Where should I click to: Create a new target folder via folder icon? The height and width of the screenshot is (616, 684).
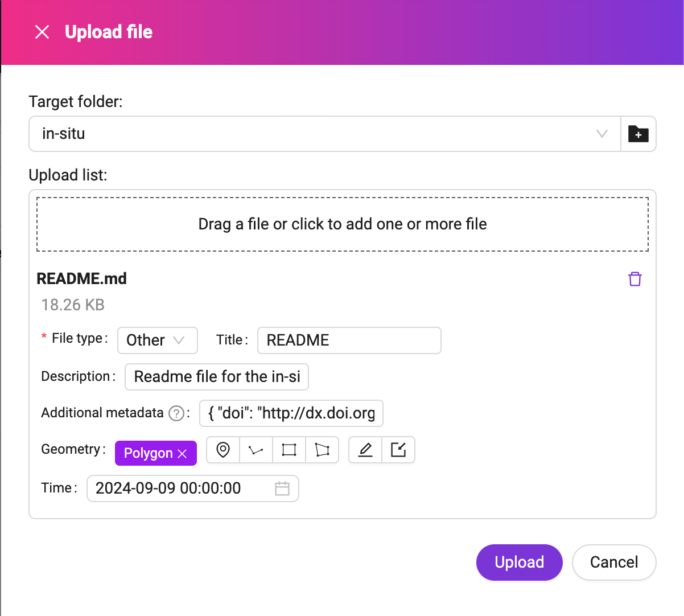pyautogui.click(x=638, y=134)
